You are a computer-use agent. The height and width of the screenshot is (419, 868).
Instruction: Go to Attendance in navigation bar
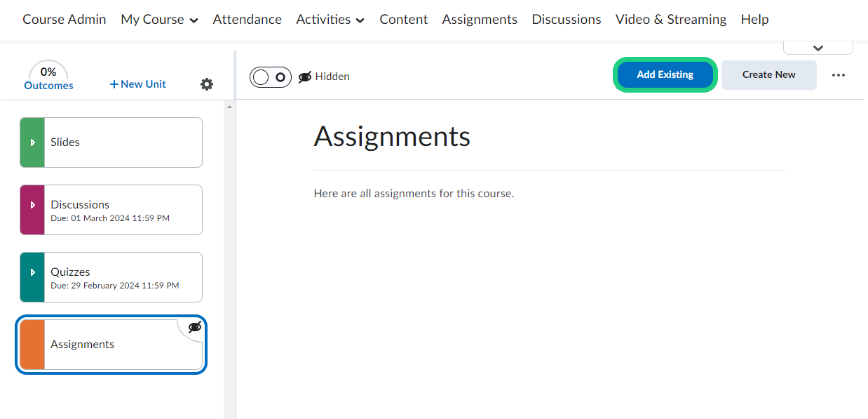247,20
